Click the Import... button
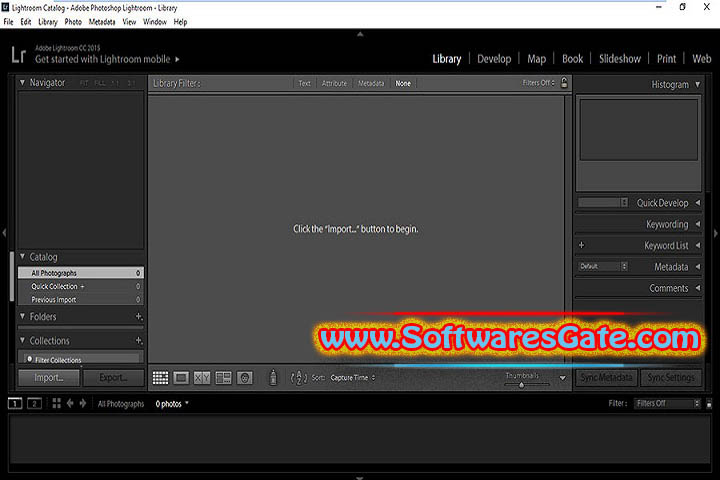The width and height of the screenshot is (720, 480). coord(49,378)
